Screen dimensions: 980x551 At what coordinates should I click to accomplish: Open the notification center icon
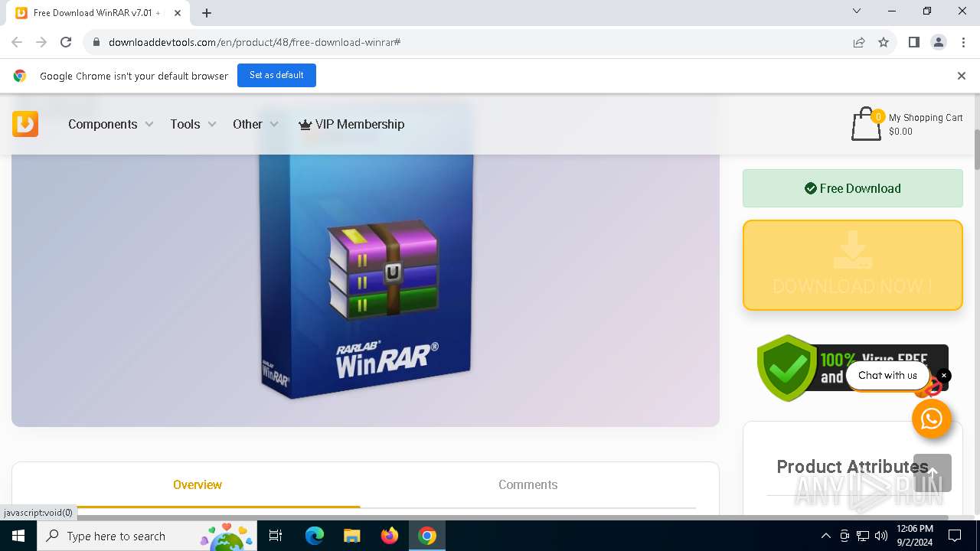[955, 536]
